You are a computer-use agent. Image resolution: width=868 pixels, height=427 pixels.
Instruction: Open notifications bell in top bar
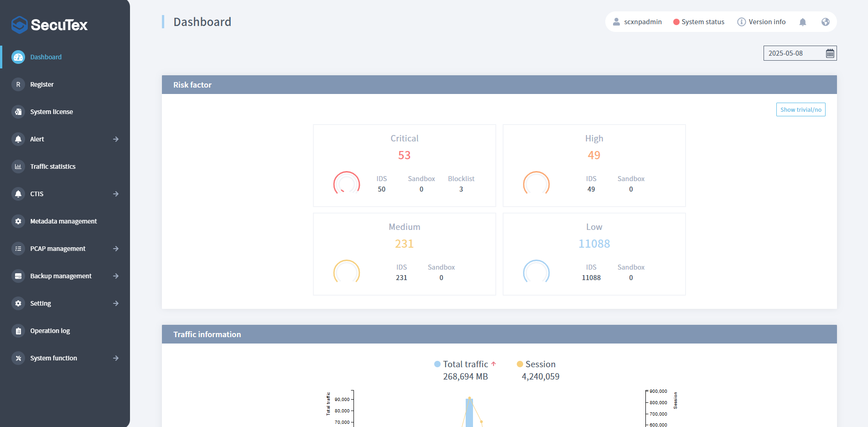[x=803, y=22]
